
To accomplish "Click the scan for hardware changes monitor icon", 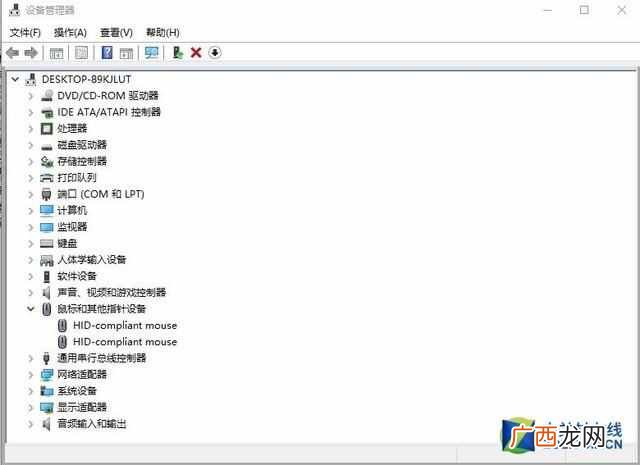I will 151,53.
